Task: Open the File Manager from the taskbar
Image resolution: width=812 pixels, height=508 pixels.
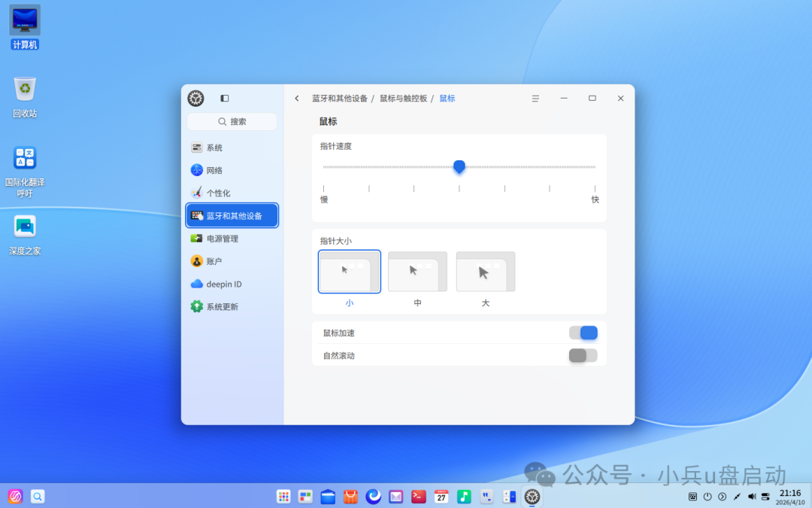Action: click(328, 497)
